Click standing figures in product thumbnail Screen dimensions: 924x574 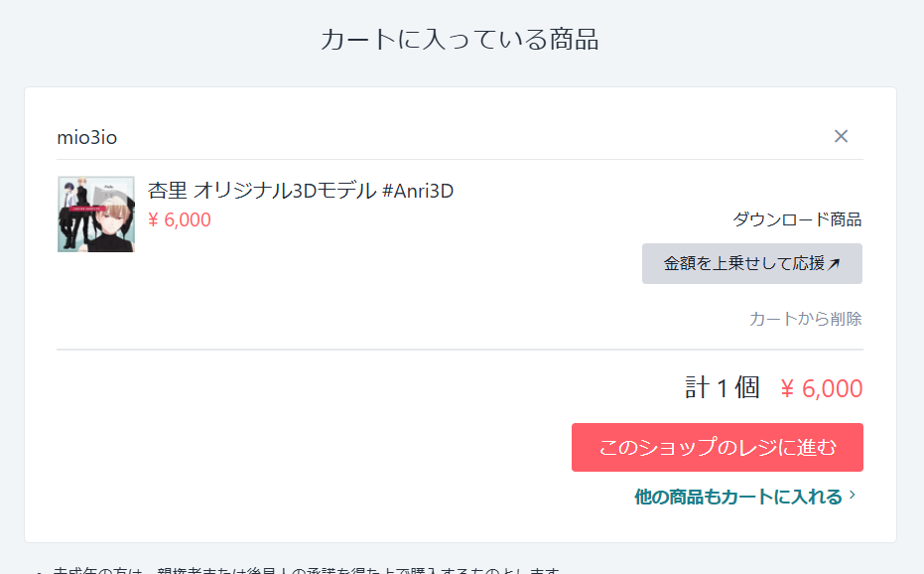[x=76, y=215]
